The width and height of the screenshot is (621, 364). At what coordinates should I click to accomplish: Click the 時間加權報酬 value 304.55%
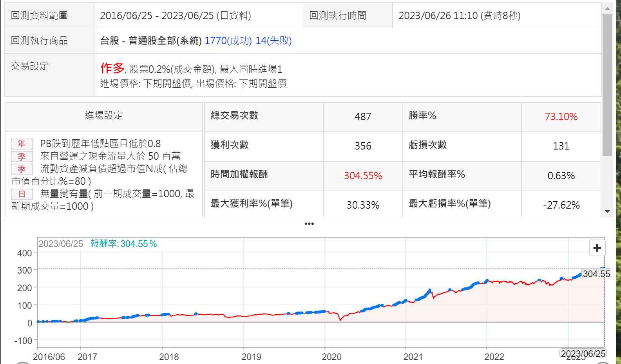[363, 176]
